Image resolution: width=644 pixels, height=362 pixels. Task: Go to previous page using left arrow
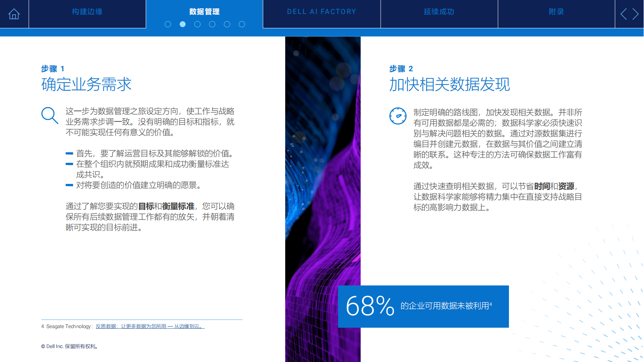[x=624, y=14]
